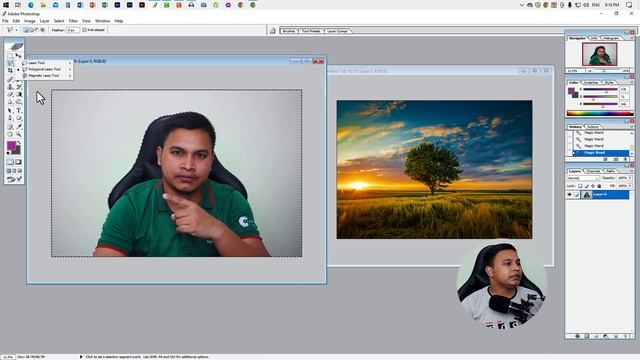Open the Fill dropdown arrow
640x360 pixels.
pos(630,186)
